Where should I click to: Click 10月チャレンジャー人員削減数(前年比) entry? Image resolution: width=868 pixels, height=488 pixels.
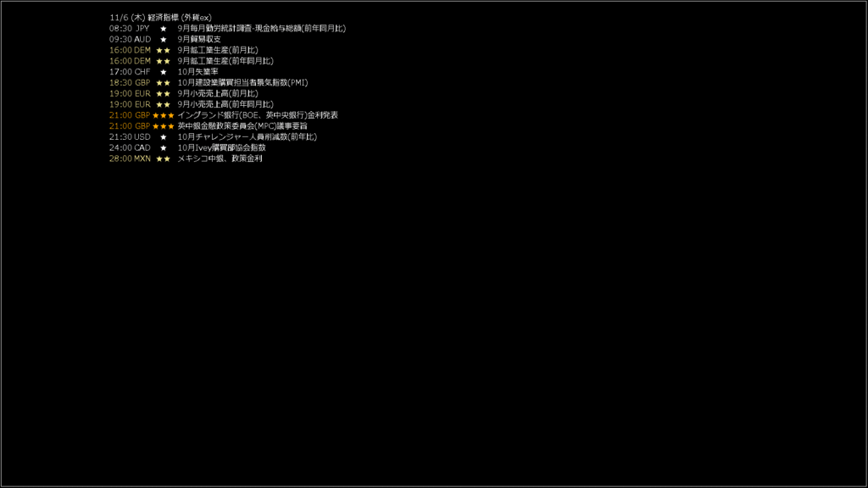point(247,136)
